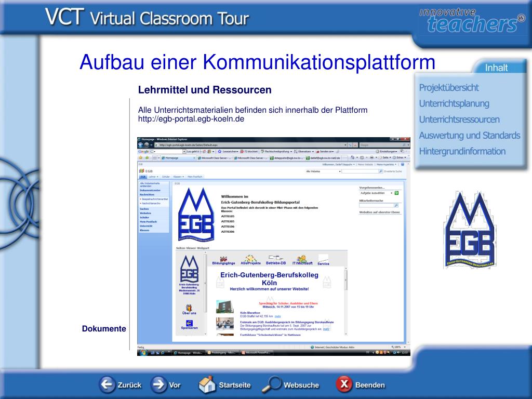Click Dokumentcenter in the portal sidebar
The height and width of the screenshot is (399, 532).
150,190
